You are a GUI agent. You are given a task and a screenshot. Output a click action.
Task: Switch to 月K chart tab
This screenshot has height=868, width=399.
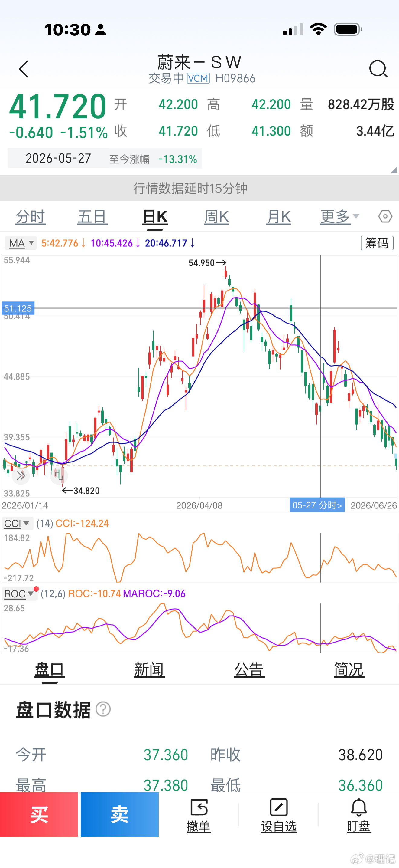click(279, 216)
